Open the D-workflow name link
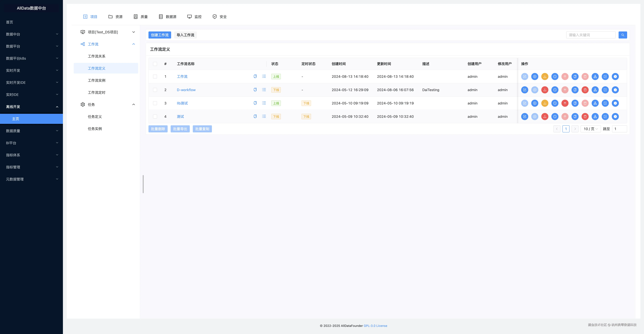 point(186,90)
